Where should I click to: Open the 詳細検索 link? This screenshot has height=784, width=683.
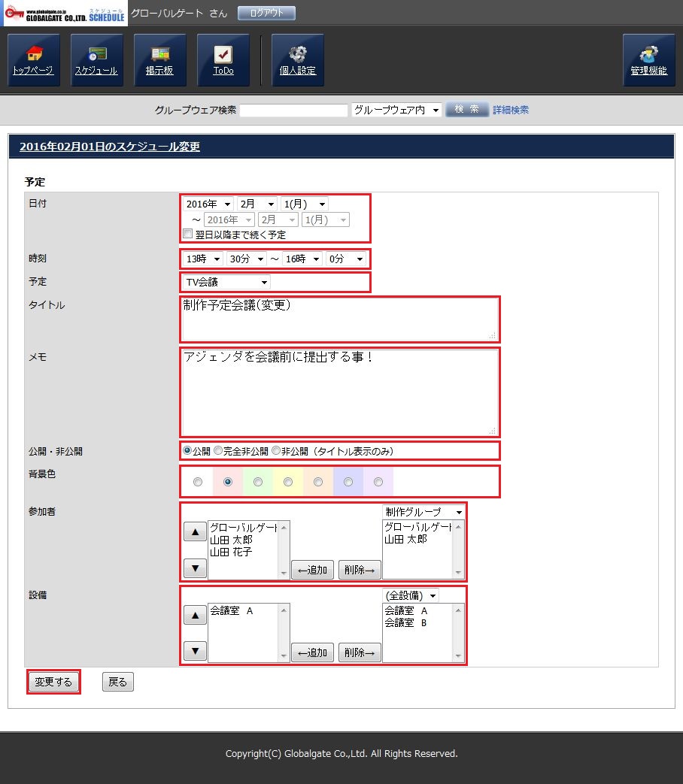pos(511,110)
